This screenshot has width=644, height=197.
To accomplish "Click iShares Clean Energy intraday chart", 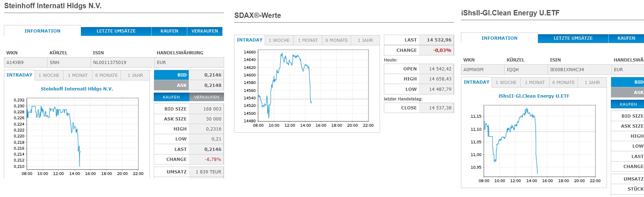I will (539, 141).
